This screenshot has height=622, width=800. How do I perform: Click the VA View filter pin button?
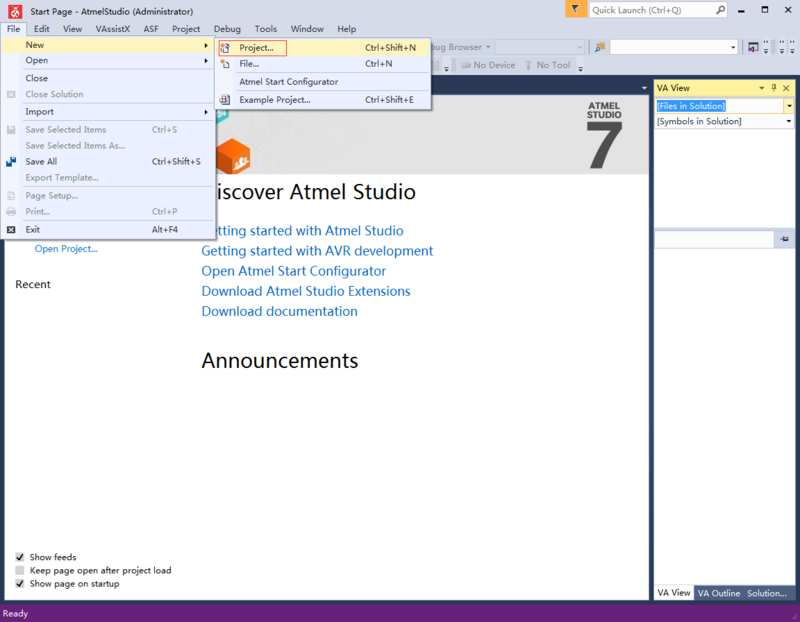(x=784, y=239)
